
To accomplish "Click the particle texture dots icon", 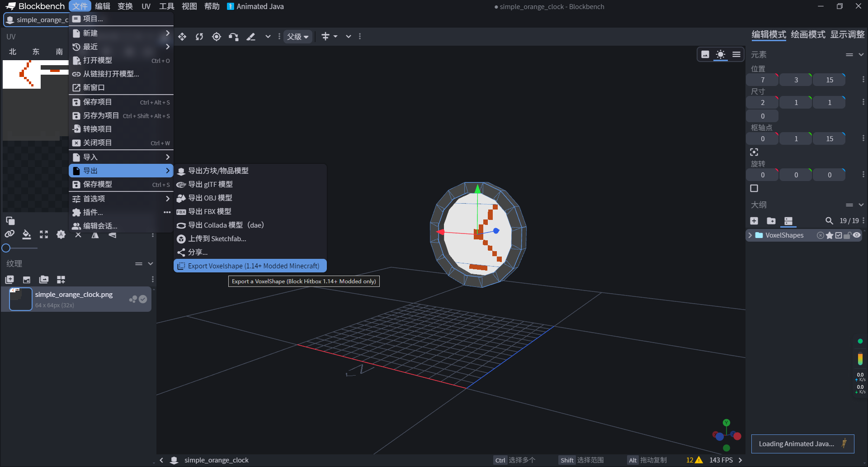I will pos(133,299).
